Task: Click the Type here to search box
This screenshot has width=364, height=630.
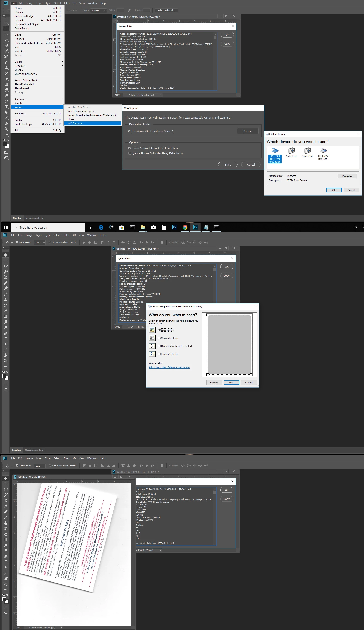Action: click(x=48, y=227)
